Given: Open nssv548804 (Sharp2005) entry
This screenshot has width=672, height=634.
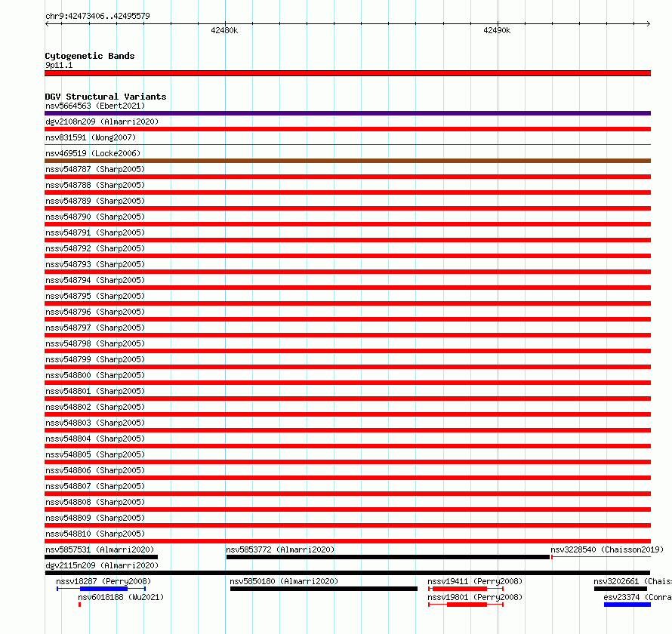Looking at the screenshot, I should 95,439.
